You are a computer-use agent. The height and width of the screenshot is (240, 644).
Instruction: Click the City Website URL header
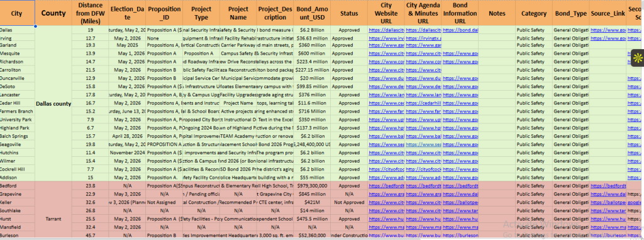click(386, 13)
